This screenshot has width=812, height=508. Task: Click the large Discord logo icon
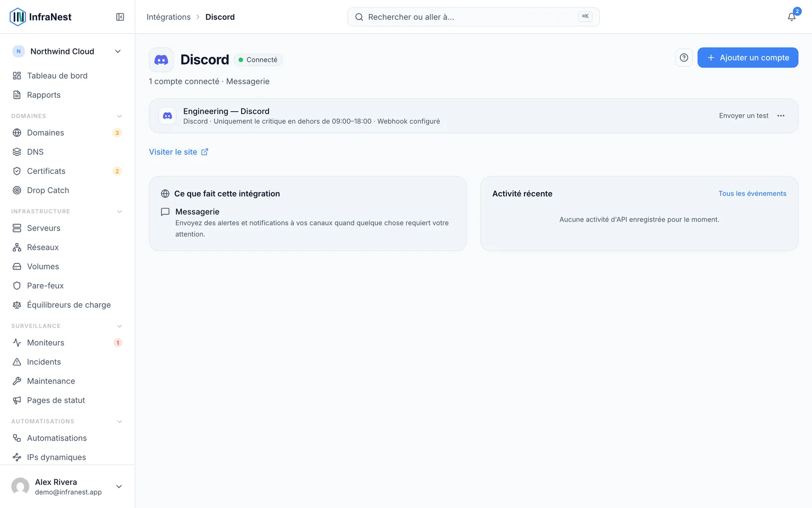pyautogui.click(x=161, y=60)
